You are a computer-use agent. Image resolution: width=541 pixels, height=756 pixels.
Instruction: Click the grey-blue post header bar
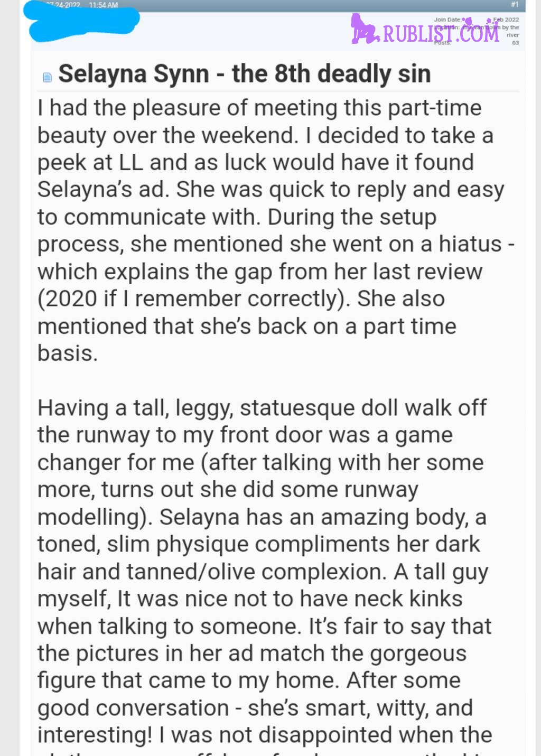coord(277,5)
